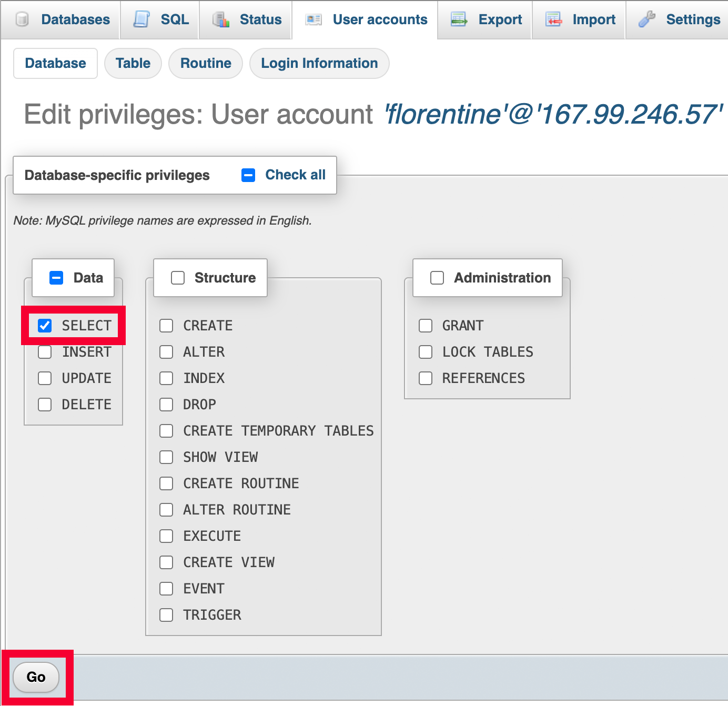Tick the DROP privilege checkbox
The width and height of the screenshot is (728, 706).
(166, 405)
